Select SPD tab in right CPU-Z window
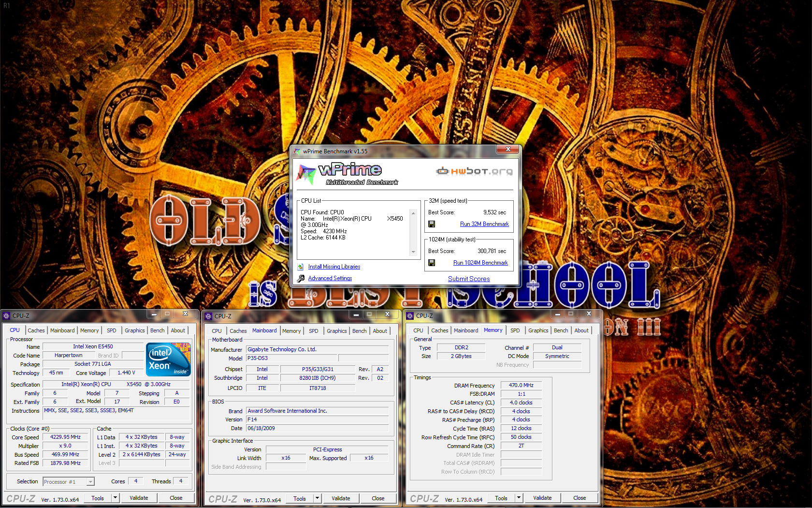 point(515,330)
